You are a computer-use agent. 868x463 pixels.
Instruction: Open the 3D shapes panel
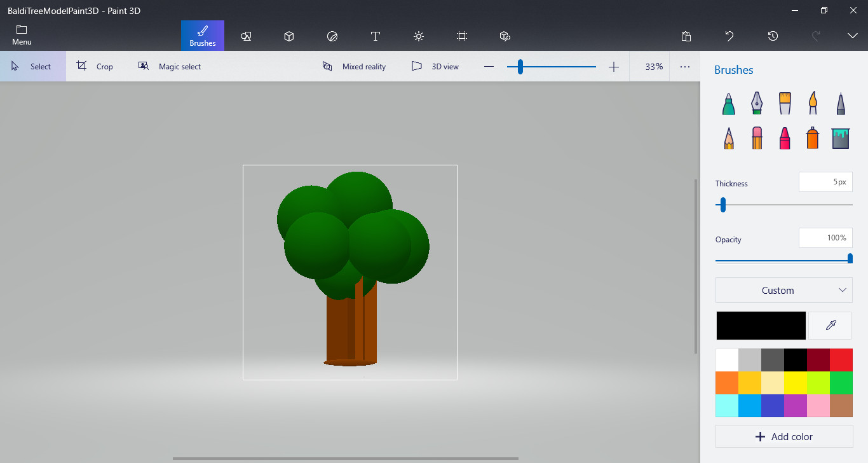pyautogui.click(x=289, y=36)
